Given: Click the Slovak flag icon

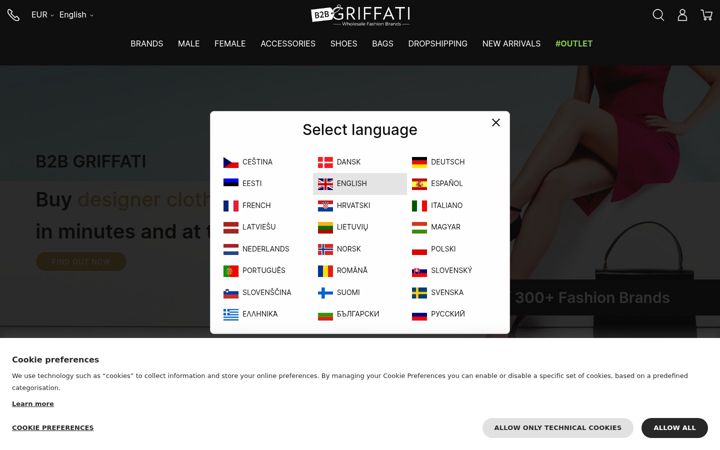Looking at the screenshot, I should 419,271.
